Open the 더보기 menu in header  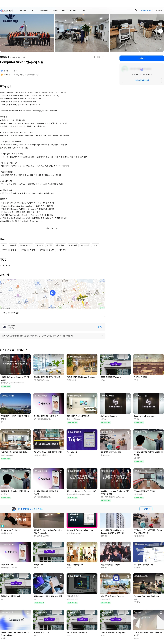83,11
